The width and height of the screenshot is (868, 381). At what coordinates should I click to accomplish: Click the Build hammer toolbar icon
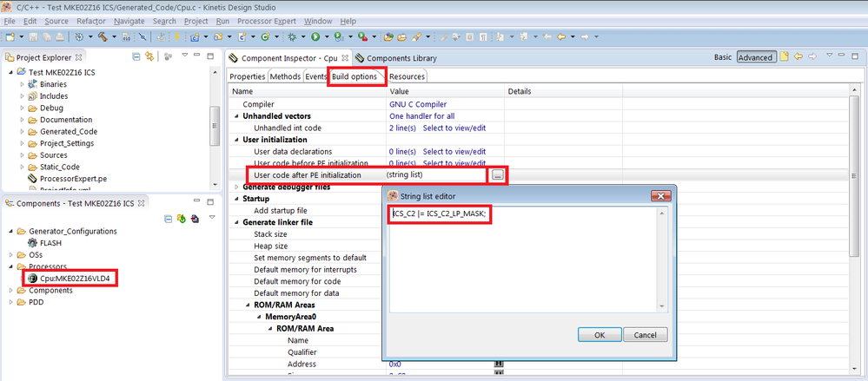(102, 37)
